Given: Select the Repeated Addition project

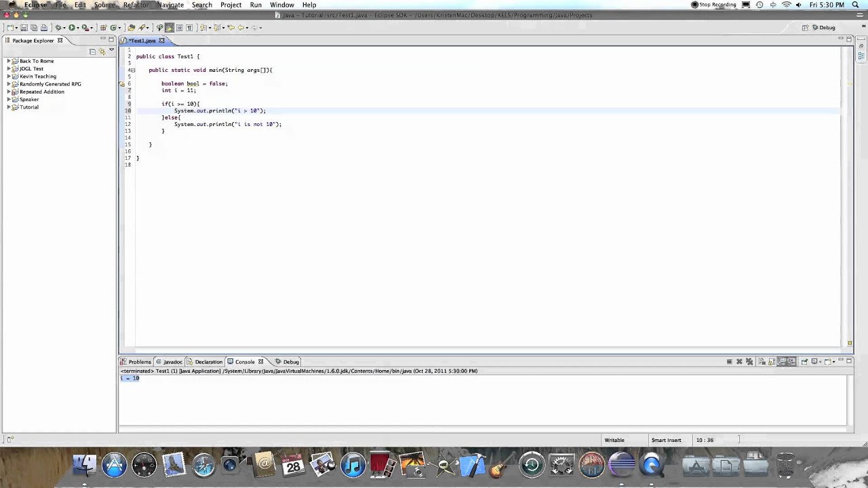Looking at the screenshot, I should point(42,91).
